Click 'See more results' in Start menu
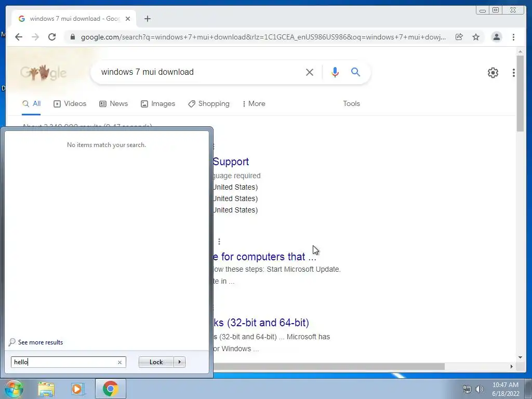Image resolution: width=532 pixels, height=399 pixels. coord(36,342)
